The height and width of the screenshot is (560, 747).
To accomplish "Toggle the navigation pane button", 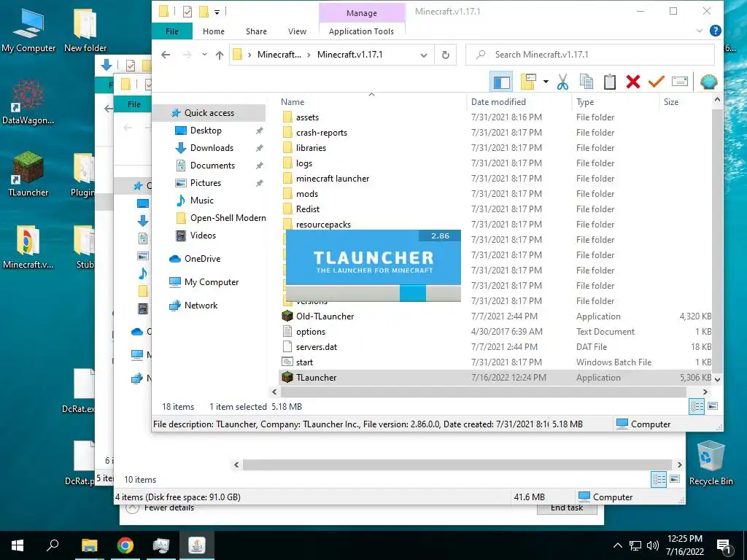I will (x=501, y=82).
